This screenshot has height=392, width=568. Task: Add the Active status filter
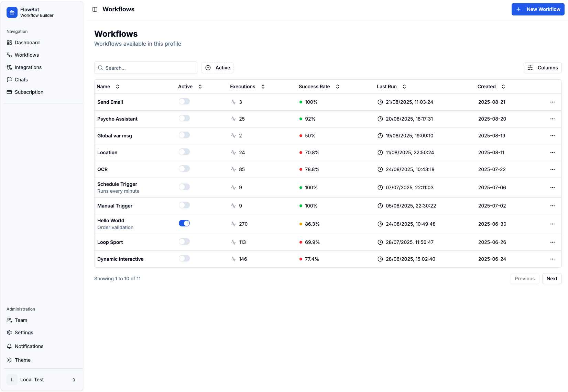[218, 68]
